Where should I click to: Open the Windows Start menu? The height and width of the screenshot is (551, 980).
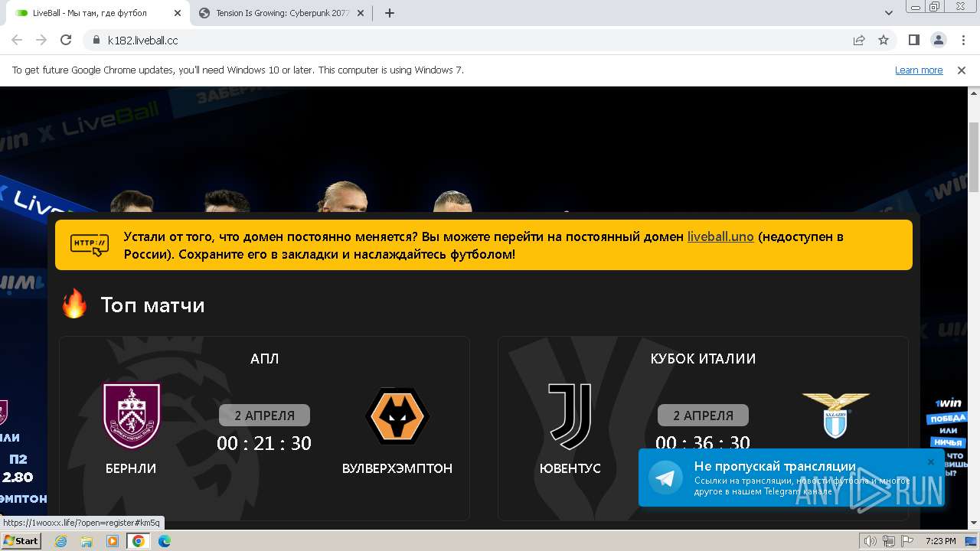[x=21, y=541]
